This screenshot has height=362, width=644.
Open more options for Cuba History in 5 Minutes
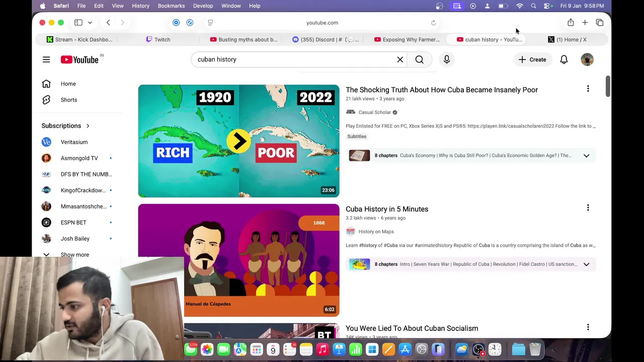pyautogui.click(x=588, y=208)
